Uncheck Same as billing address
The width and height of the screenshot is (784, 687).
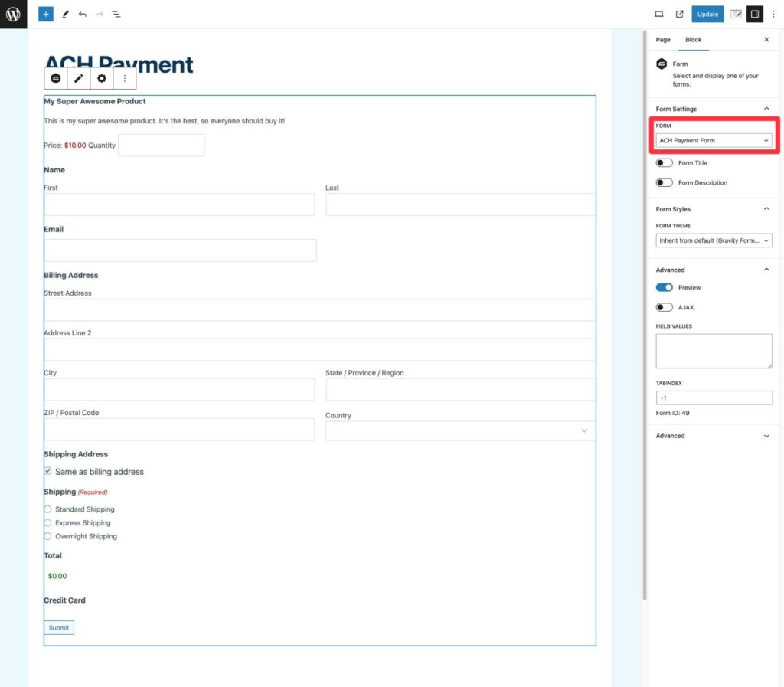[47, 471]
